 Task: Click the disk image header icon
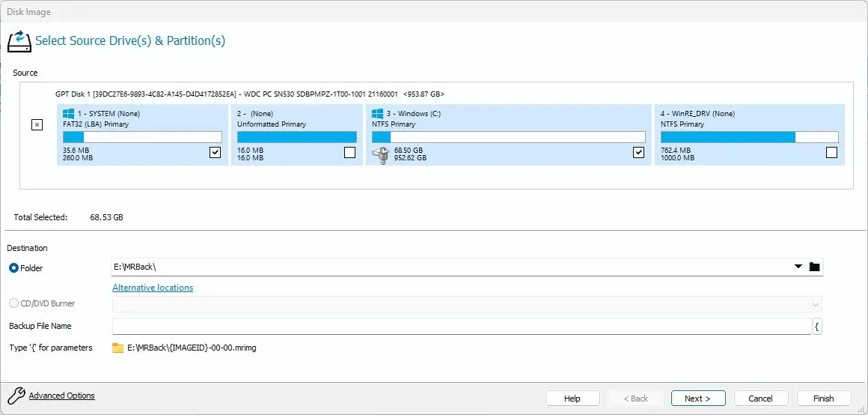coord(19,41)
